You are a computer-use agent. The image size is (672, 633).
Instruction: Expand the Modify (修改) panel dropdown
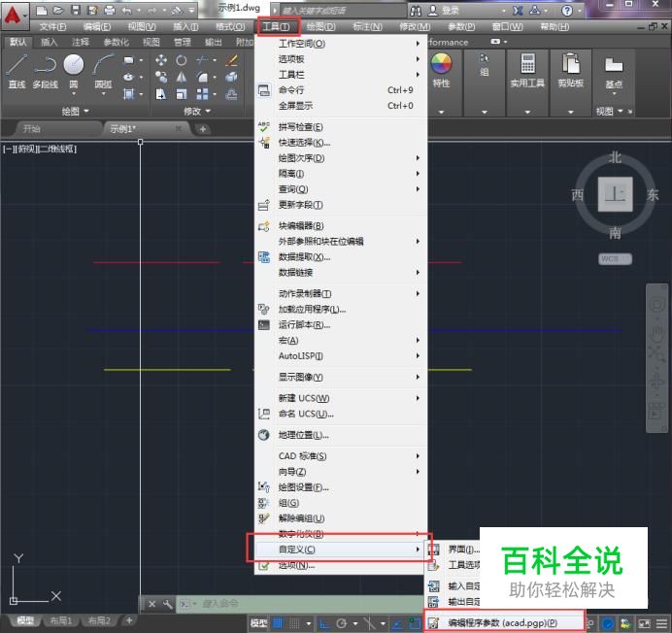pyautogui.click(x=197, y=112)
